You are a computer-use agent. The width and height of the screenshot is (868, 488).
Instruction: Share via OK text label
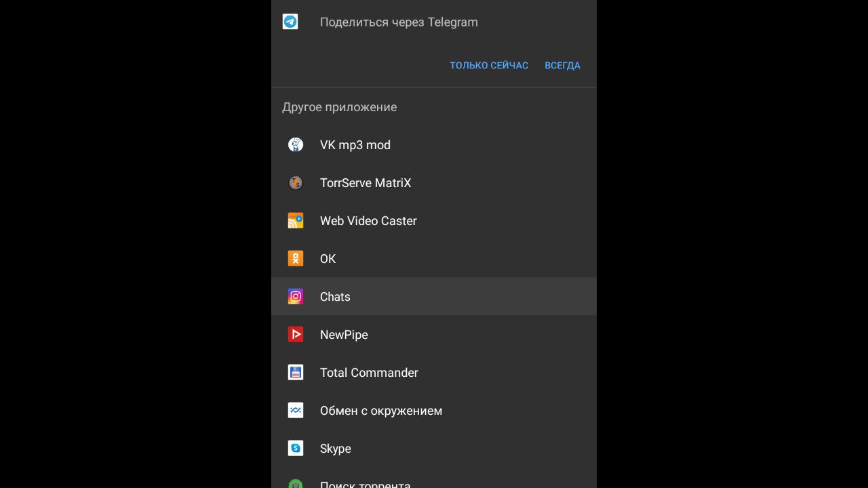328,258
